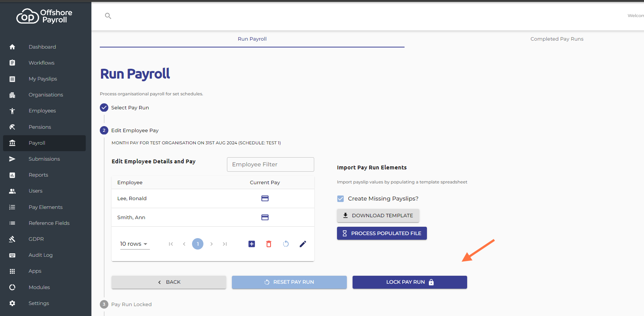
Task: Open Audit Log
Action: pyautogui.click(x=44, y=255)
